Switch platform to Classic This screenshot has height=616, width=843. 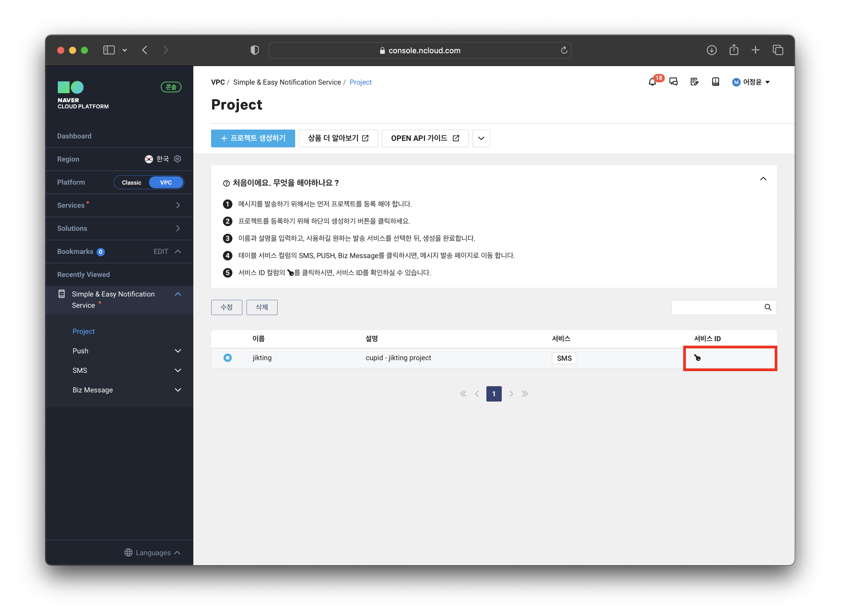point(132,183)
